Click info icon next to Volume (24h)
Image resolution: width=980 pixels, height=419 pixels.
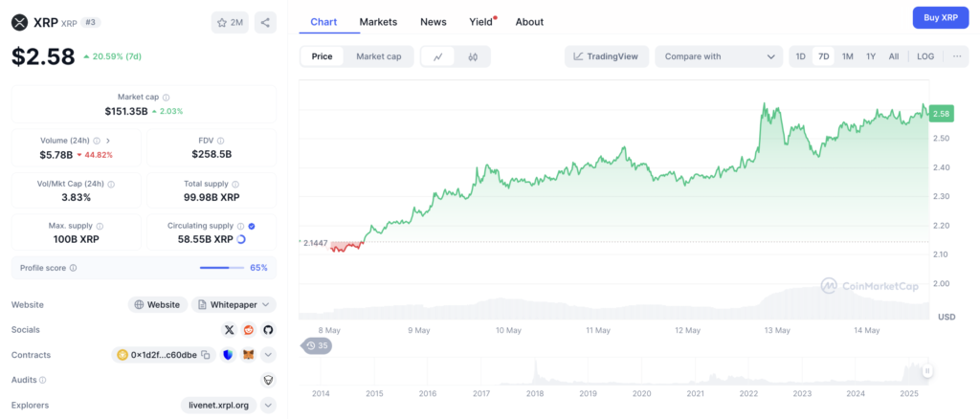pyautogui.click(x=96, y=141)
